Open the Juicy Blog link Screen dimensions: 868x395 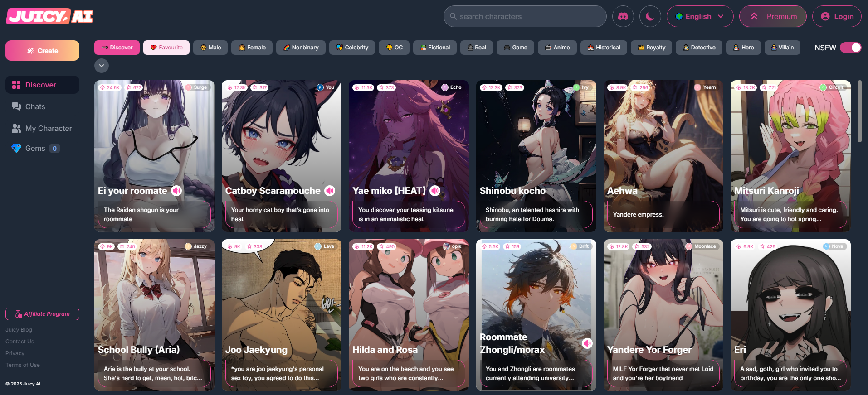click(x=19, y=330)
